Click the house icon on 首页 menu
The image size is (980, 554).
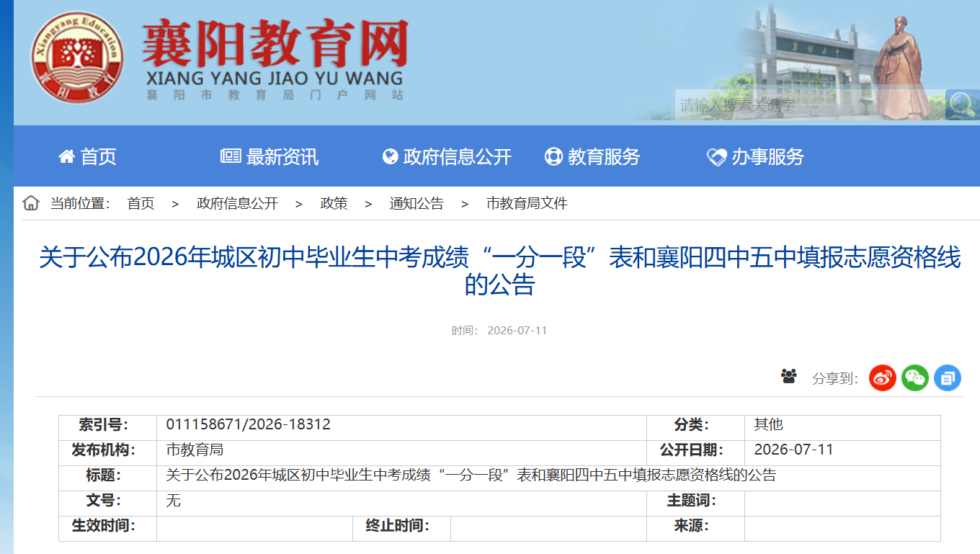pos(66,156)
